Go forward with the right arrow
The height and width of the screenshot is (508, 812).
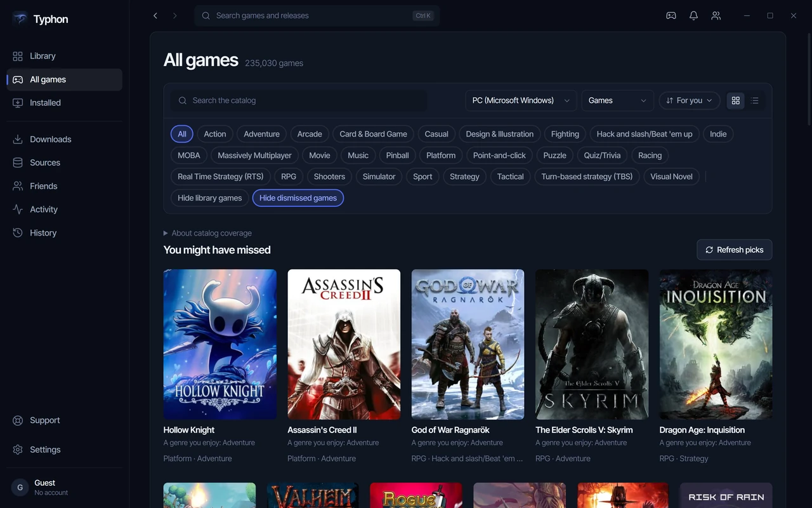coord(175,15)
